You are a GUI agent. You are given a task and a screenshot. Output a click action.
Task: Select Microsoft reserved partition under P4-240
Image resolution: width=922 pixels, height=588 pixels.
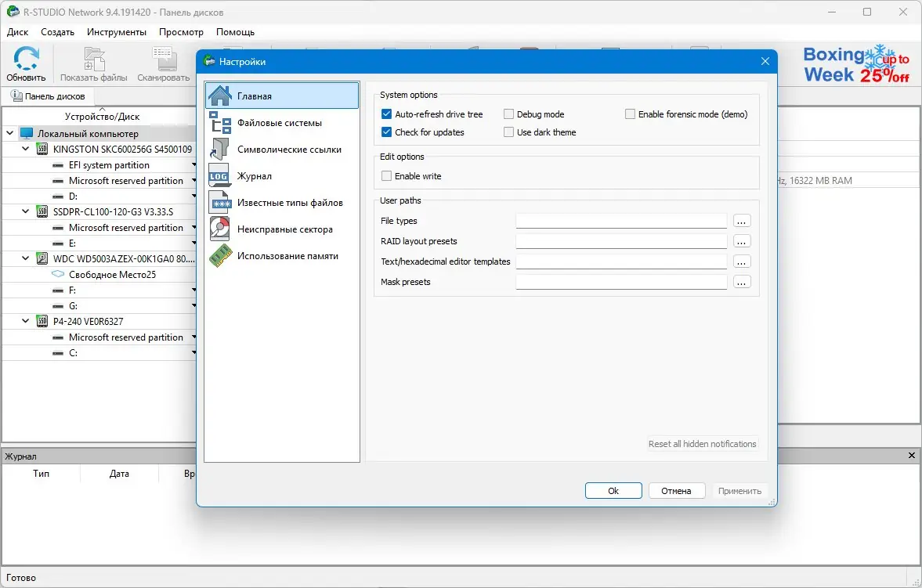[x=100, y=337]
